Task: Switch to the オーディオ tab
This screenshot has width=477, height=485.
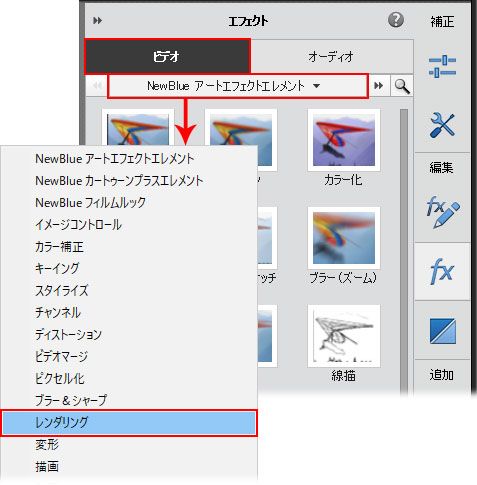Action: [x=331, y=57]
